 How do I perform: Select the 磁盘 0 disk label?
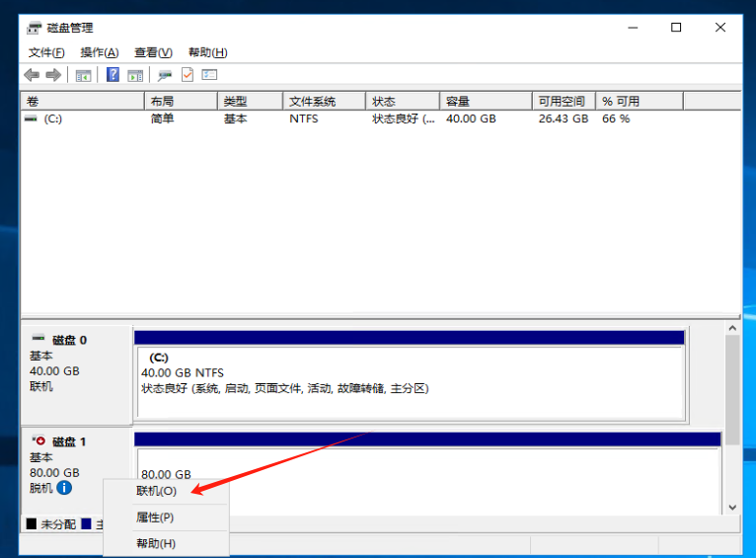pyautogui.click(x=69, y=340)
